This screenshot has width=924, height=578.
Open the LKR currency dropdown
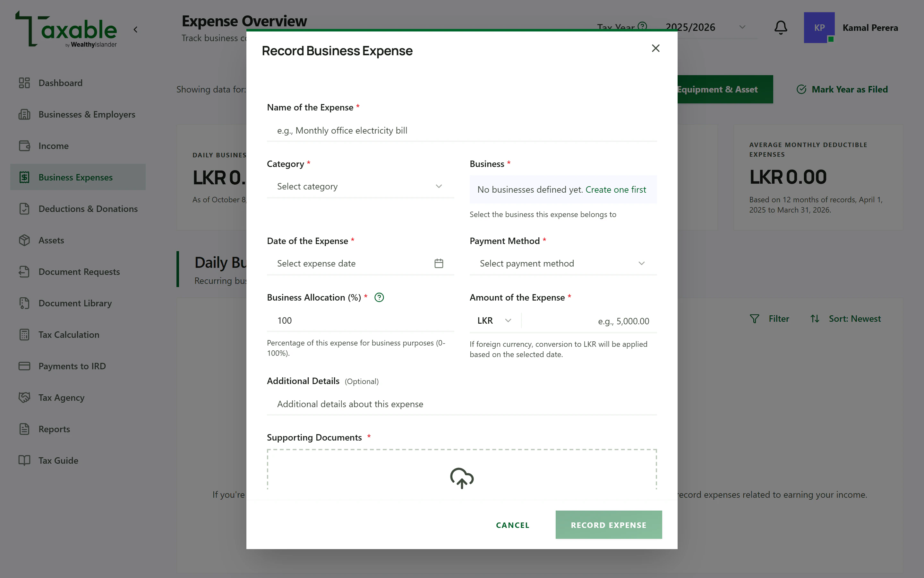pos(494,320)
